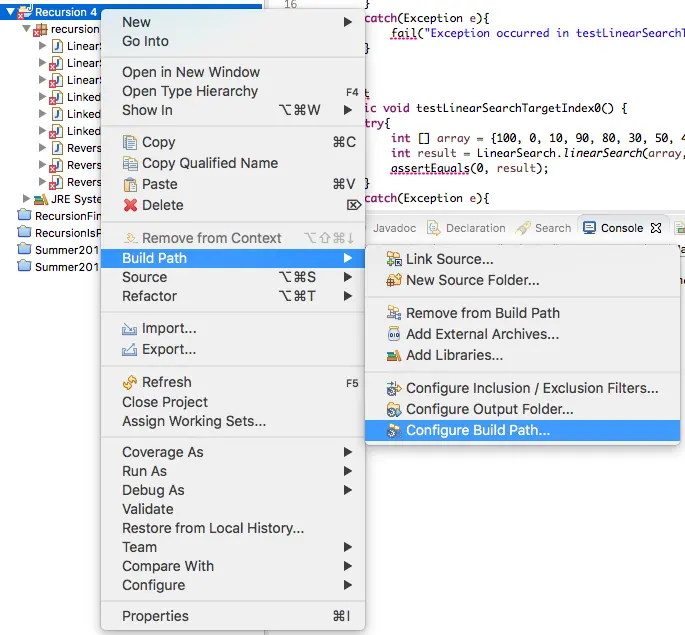
Task: Select Configure Build Path menu entry
Action: (x=477, y=431)
